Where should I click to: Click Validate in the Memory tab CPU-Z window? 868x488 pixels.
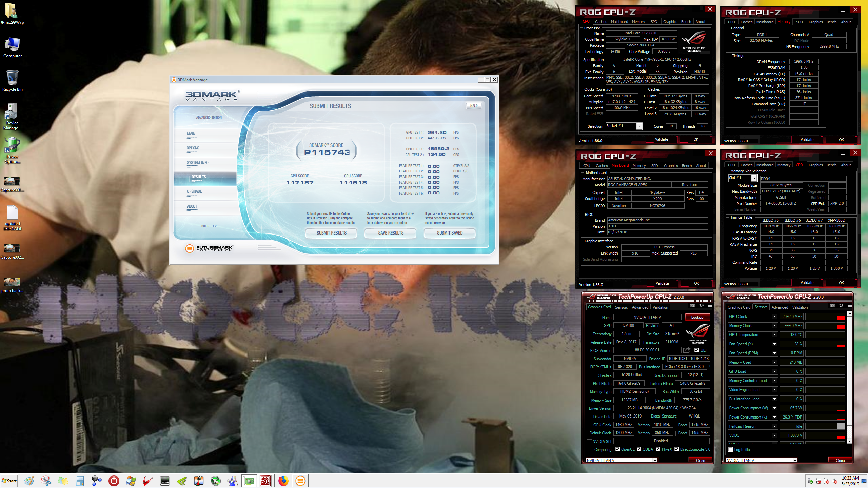(x=807, y=140)
